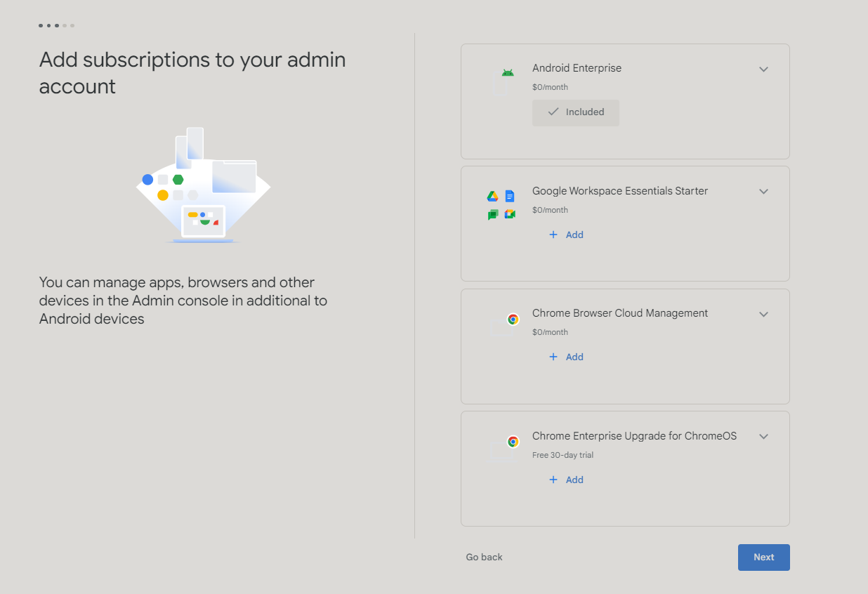Expand Chrome Enterprise Upgrade for ChromeOS details

[764, 437]
